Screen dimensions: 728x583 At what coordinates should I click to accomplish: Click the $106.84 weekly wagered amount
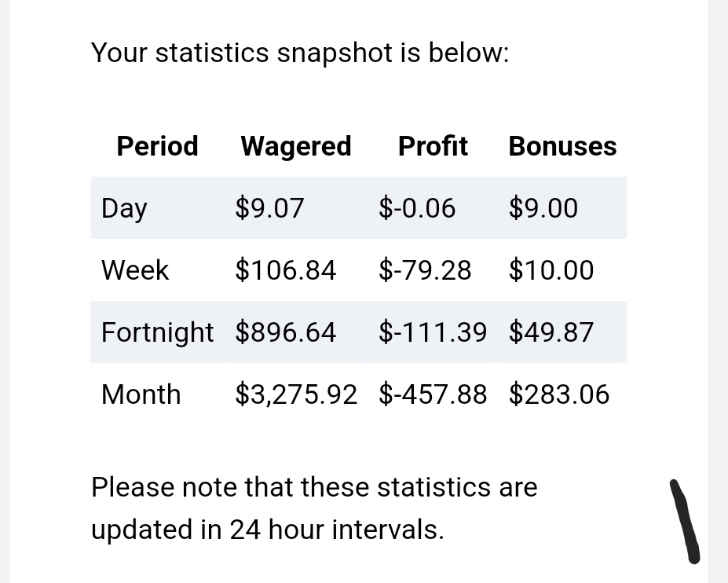click(286, 270)
